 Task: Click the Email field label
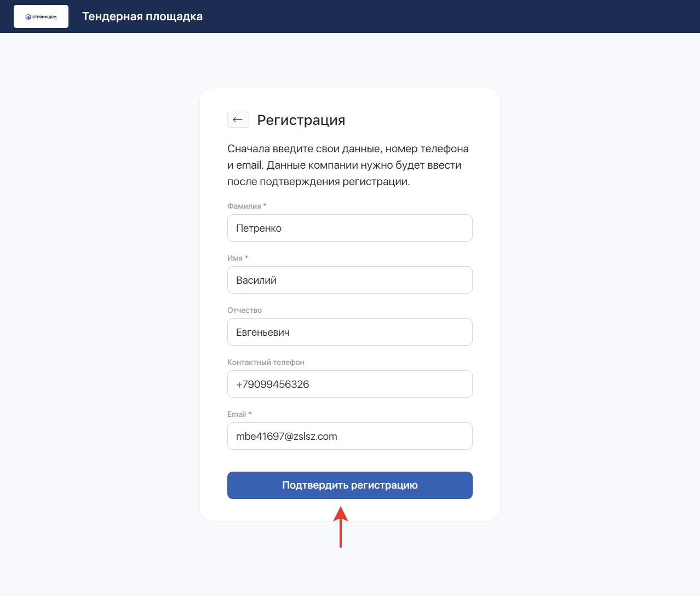(x=237, y=414)
